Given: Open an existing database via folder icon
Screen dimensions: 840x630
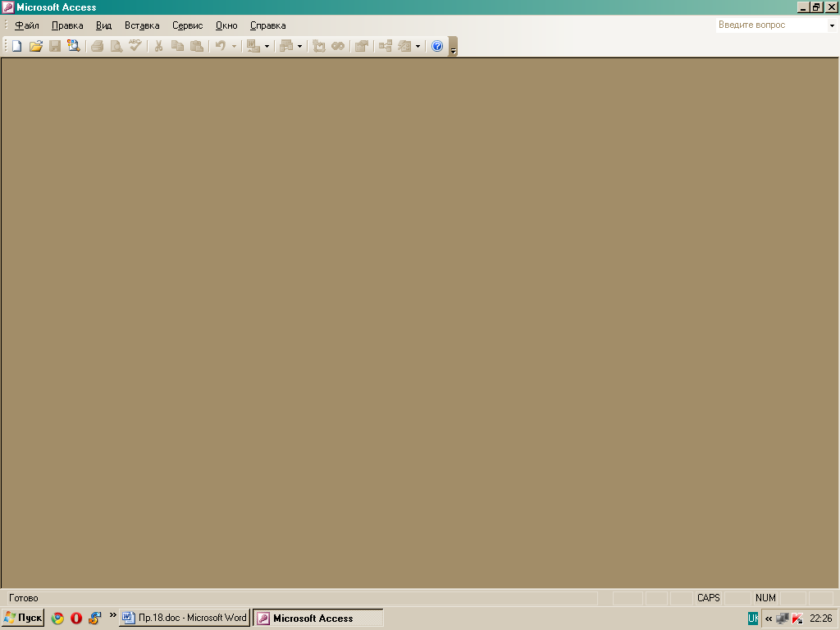Looking at the screenshot, I should pos(36,46).
